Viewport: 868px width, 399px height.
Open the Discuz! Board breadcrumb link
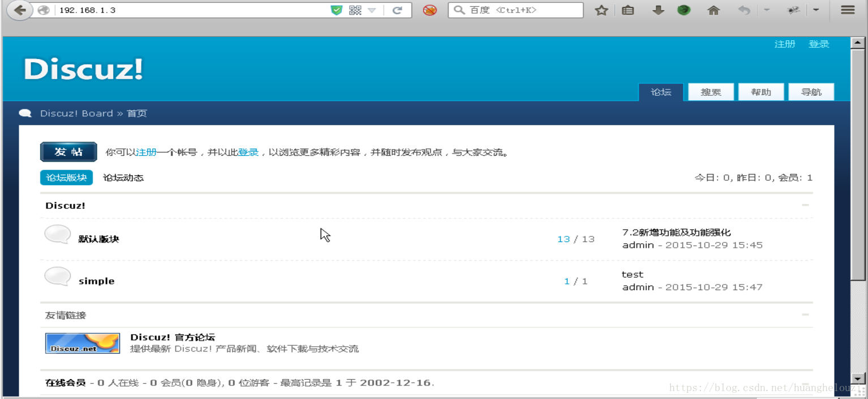click(x=76, y=113)
